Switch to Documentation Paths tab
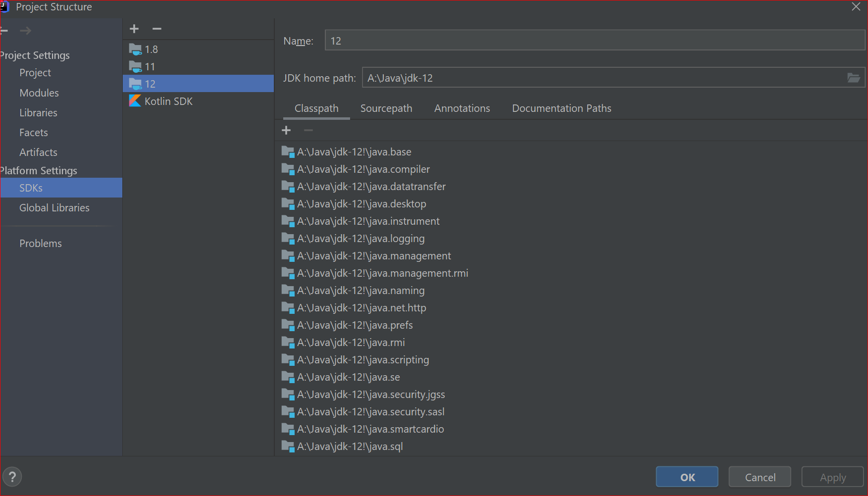This screenshot has width=868, height=496. tap(562, 108)
